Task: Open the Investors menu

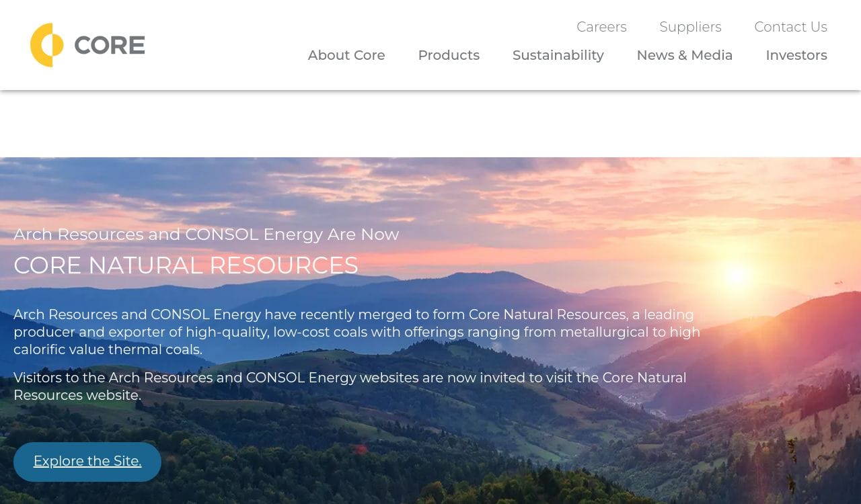Action: point(796,55)
